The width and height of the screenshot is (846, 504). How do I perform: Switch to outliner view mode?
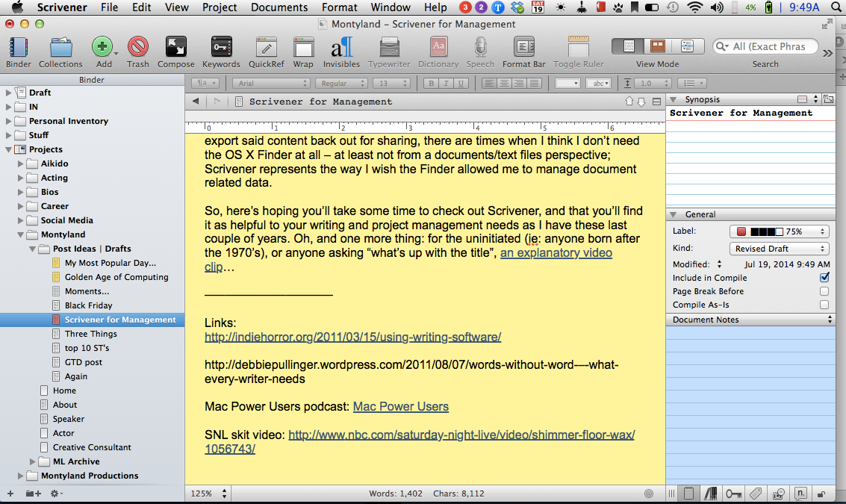(687, 46)
